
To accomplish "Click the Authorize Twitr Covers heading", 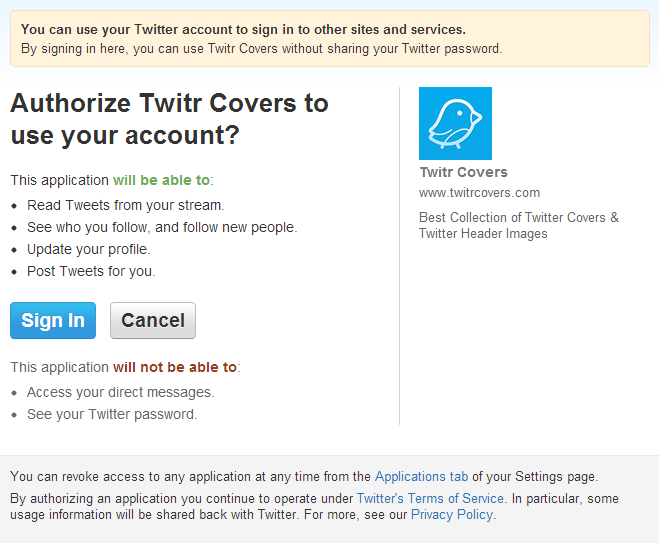I will 169,118.
